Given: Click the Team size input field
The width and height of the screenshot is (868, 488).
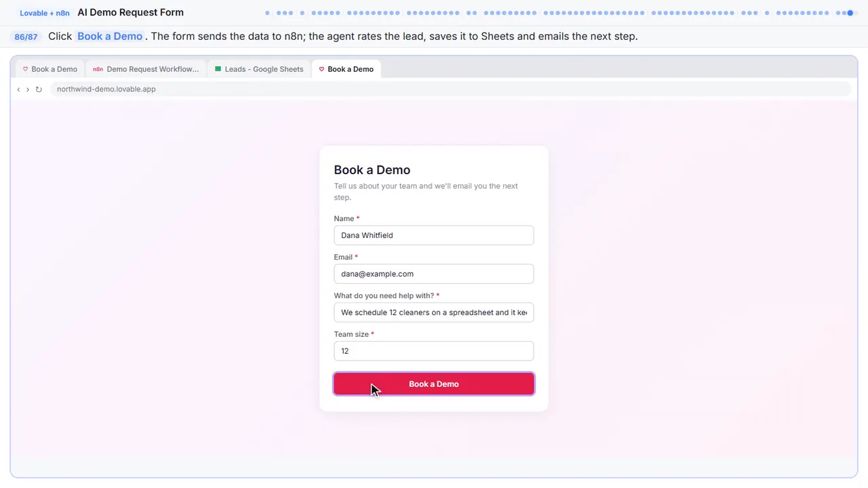Looking at the screenshot, I should pyautogui.click(x=434, y=351).
